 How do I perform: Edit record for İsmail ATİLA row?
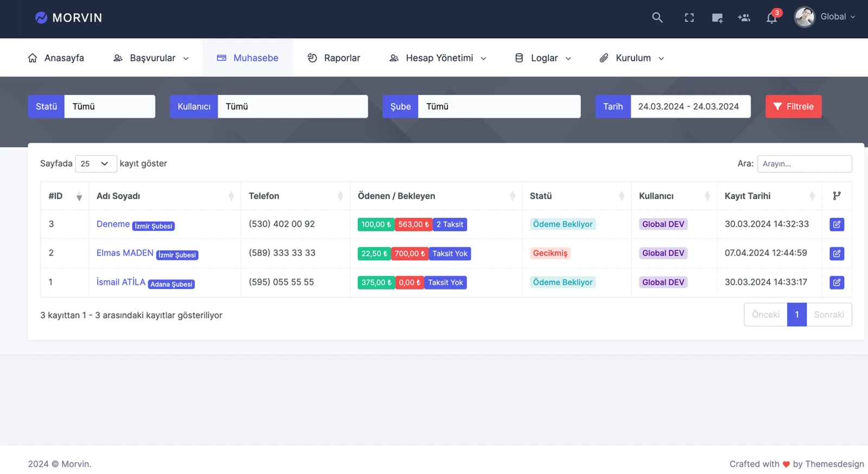pyautogui.click(x=837, y=282)
